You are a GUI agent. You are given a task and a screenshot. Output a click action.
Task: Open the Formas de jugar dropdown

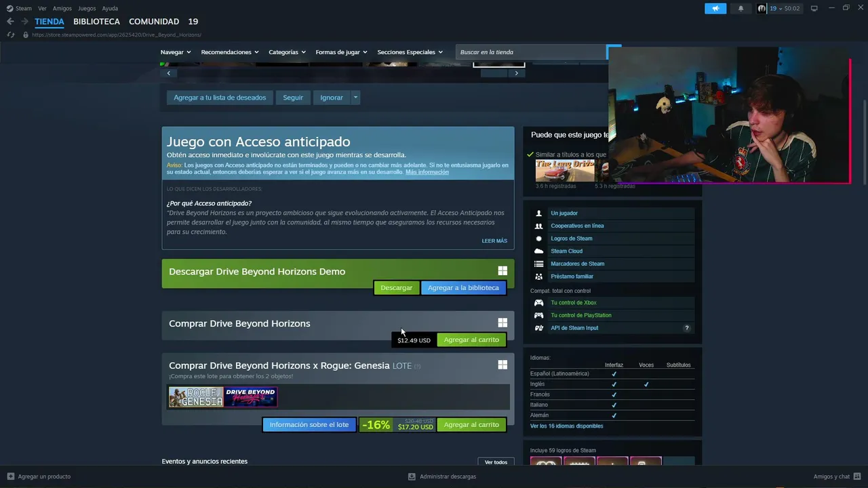point(341,52)
